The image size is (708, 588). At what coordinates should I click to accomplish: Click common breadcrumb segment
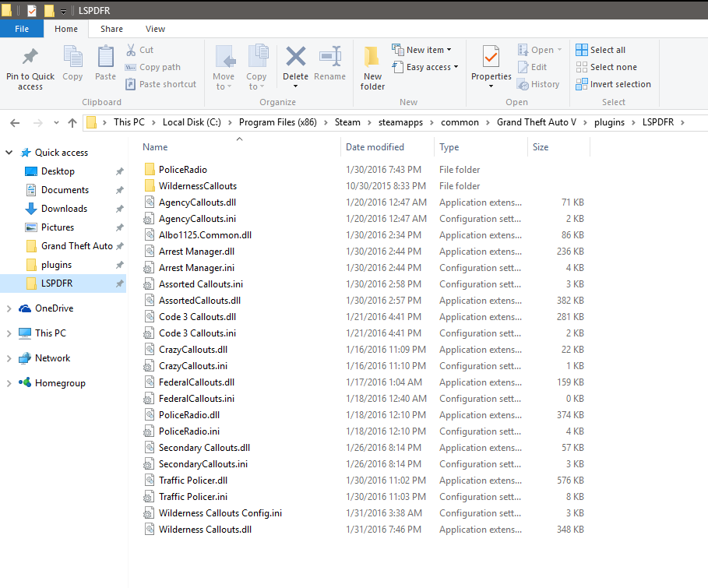pyautogui.click(x=460, y=122)
